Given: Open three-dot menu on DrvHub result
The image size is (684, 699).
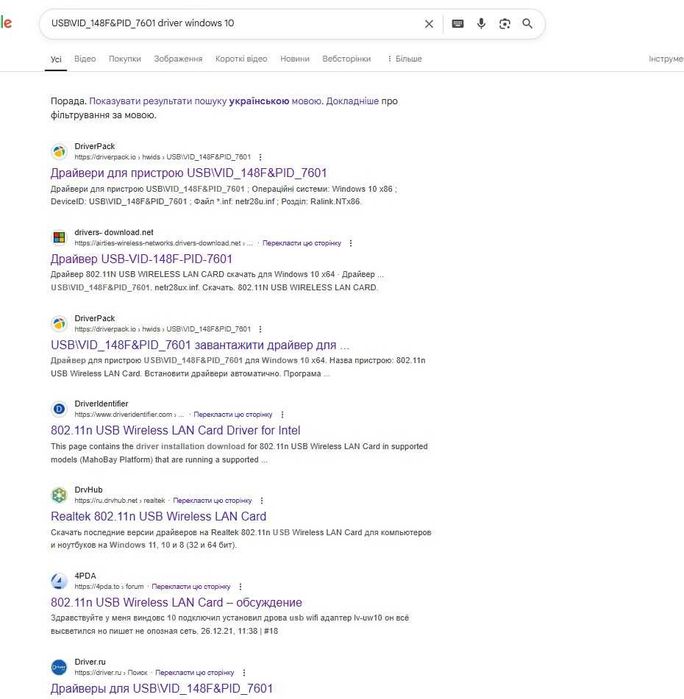Looking at the screenshot, I should click(x=262, y=501).
